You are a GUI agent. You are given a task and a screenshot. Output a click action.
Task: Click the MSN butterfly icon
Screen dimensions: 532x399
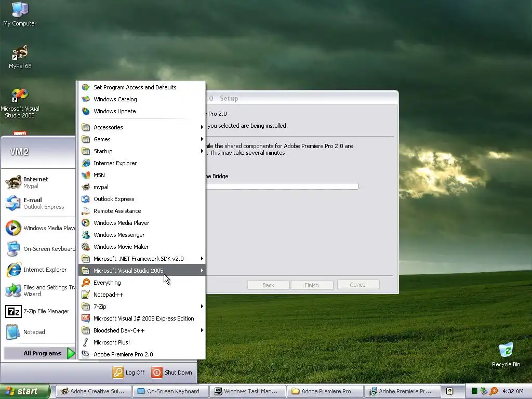pos(86,175)
